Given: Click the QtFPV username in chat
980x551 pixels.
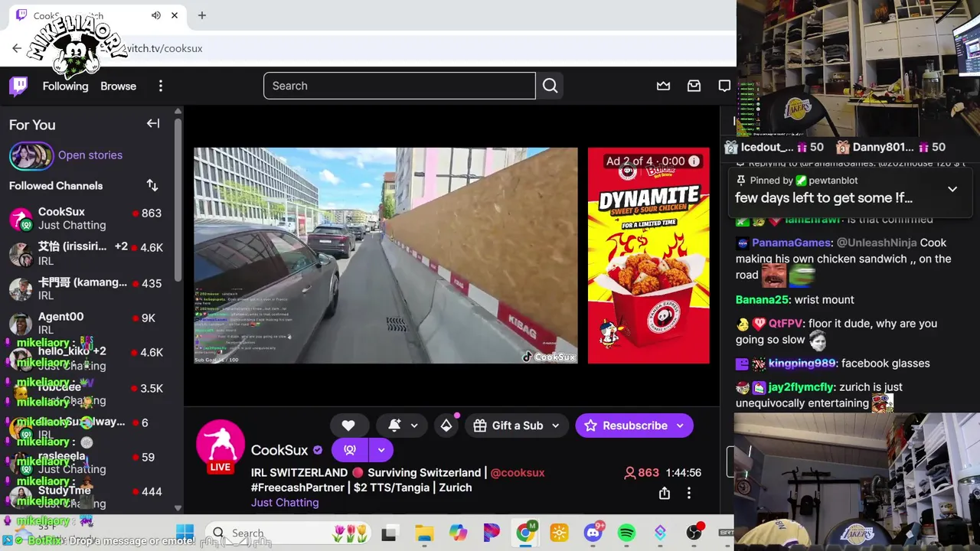Looking at the screenshot, I should click(785, 324).
